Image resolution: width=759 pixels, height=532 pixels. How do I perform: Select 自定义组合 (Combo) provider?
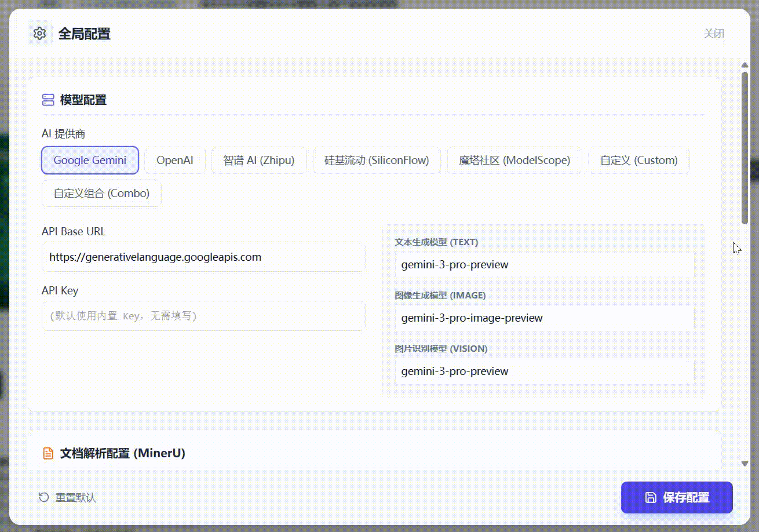[x=101, y=194]
